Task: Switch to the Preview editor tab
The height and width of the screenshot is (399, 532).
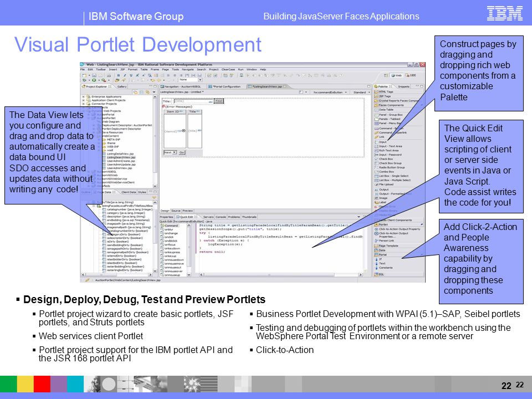Action: point(188,211)
